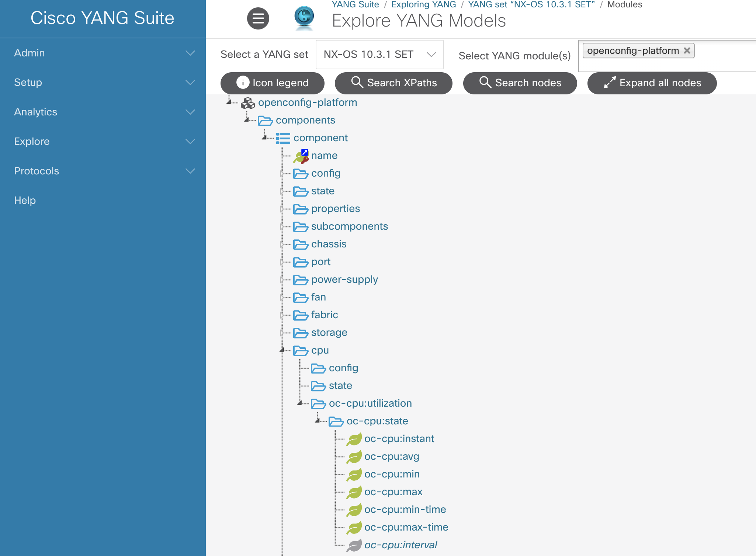Click the oc-cpu:utilization folder icon
Viewport: 756px width, 556px height.
coord(318,404)
